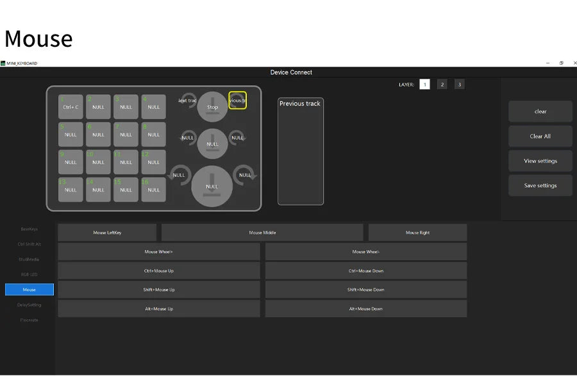
Task: Click the Clear All button
Action: 540,136
